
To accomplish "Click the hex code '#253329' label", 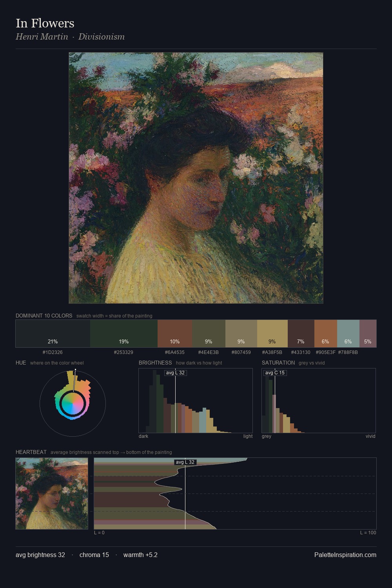I will tap(123, 352).
